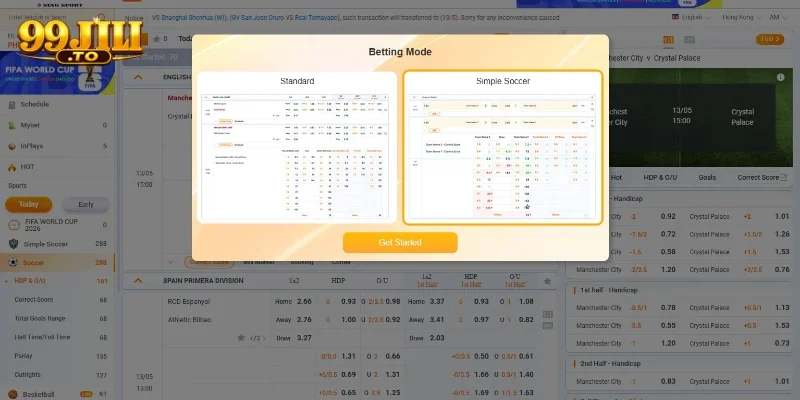
Task: Choose the Simple Soccer betting mode card
Action: coord(503,147)
